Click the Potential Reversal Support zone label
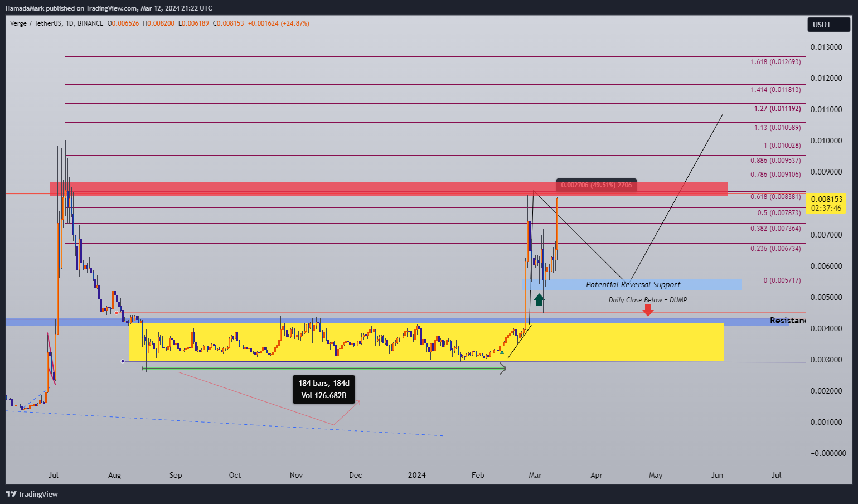 point(633,285)
